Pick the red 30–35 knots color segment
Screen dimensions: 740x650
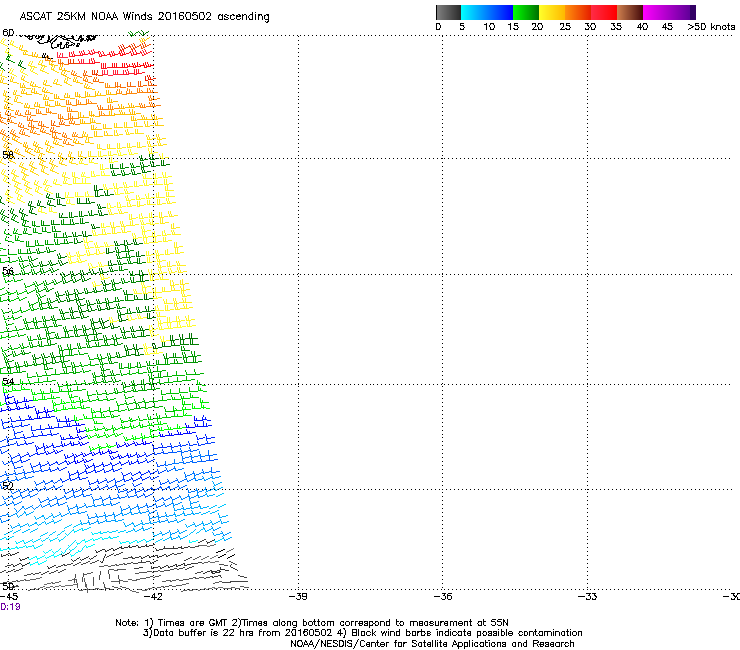(604, 12)
